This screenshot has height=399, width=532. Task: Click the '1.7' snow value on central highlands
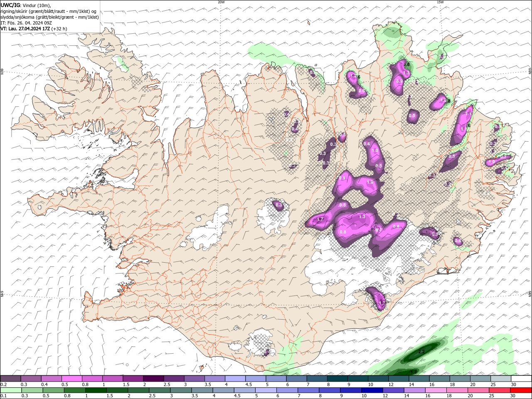[x=320, y=219]
